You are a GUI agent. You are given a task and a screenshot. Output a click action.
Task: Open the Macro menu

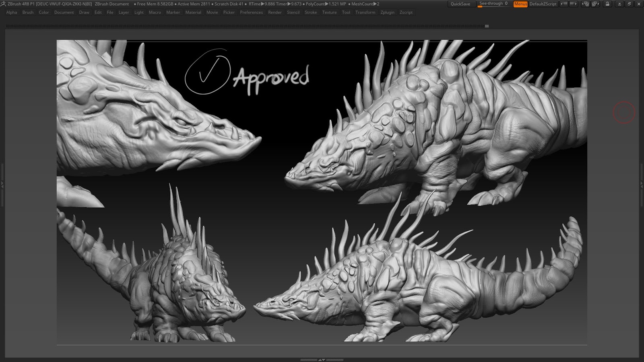[x=155, y=12]
